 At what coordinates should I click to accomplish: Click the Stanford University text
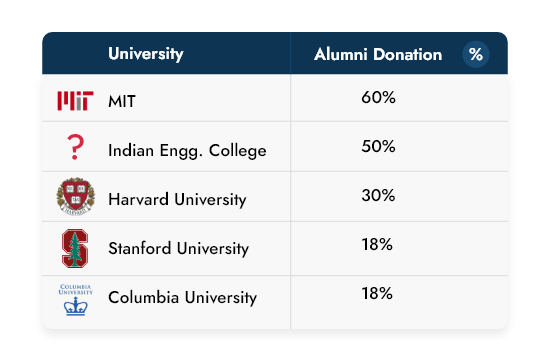pos(179,248)
